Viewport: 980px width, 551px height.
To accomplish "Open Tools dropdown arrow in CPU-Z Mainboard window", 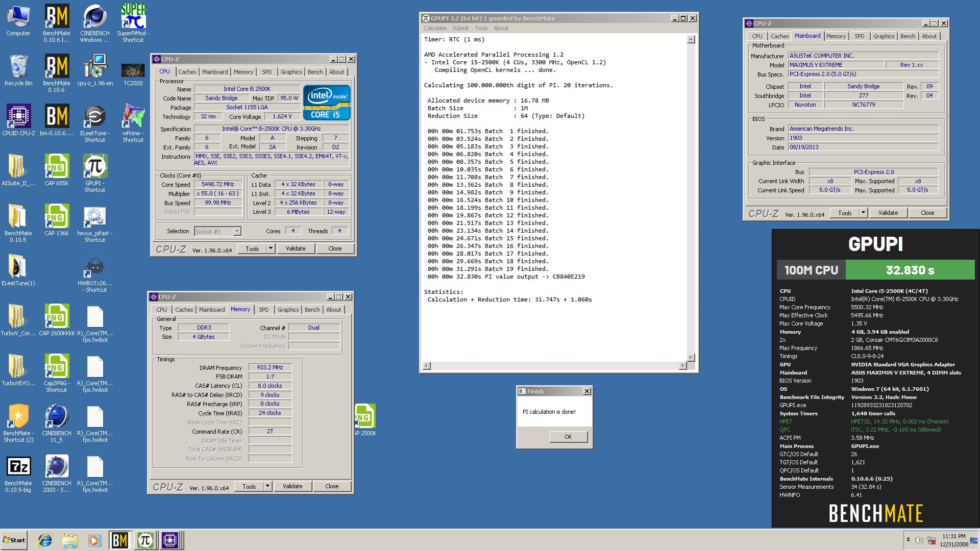I will click(863, 213).
